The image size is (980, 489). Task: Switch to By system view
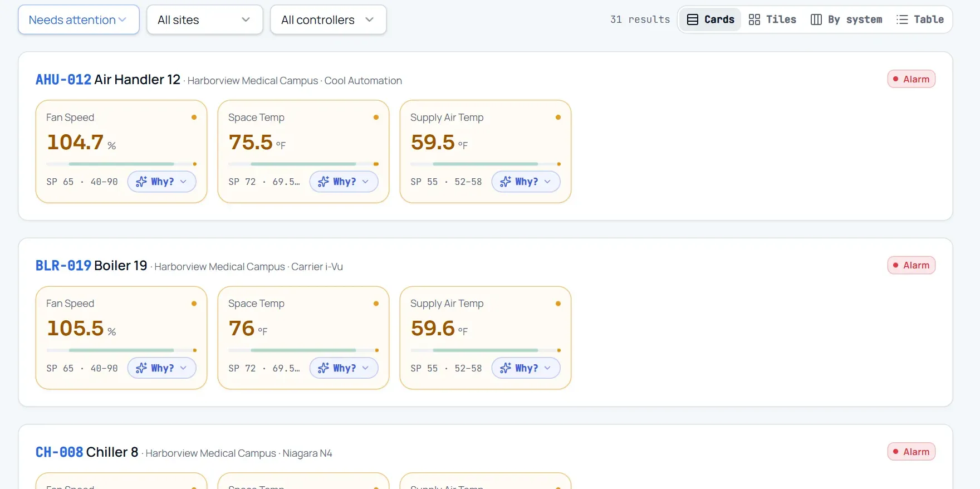(x=846, y=19)
